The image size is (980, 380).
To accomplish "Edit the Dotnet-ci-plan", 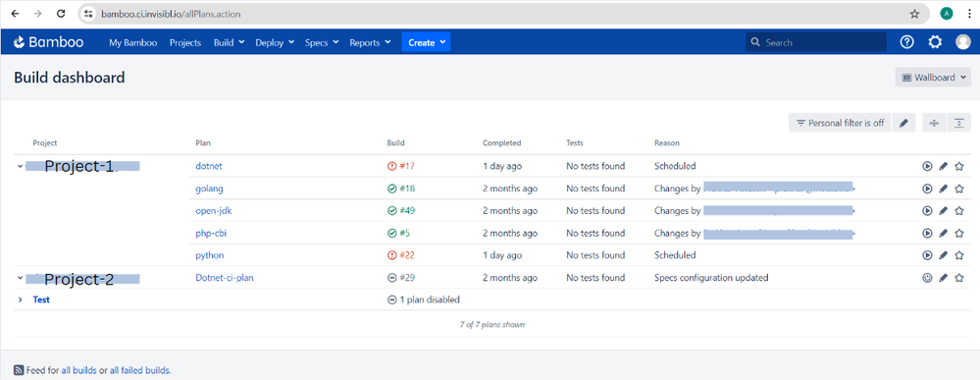I will [x=944, y=277].
